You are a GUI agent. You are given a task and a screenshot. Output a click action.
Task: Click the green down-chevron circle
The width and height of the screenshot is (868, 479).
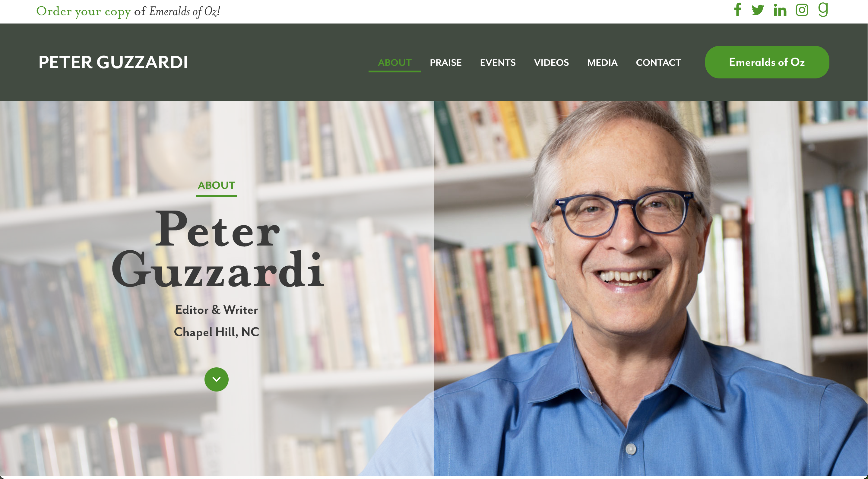(x=216, y=379)
